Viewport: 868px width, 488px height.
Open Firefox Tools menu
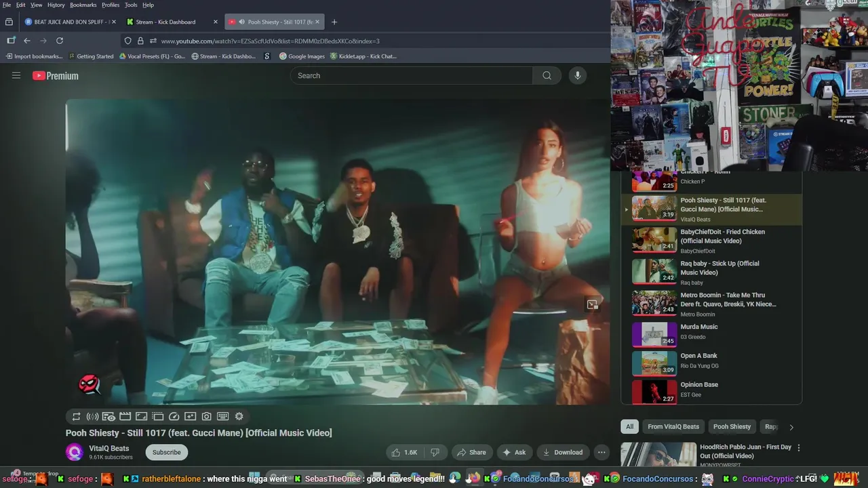tap(131, 5)
